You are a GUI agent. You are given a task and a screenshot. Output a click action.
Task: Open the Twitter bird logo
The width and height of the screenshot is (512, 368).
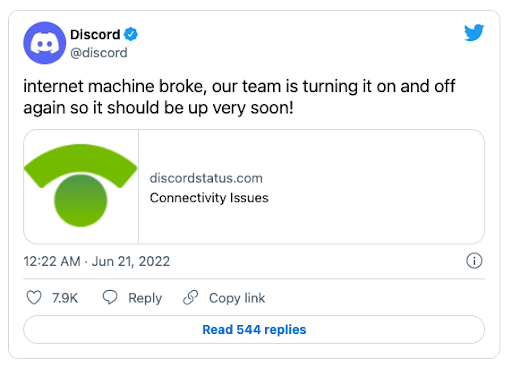pos(474,32)
